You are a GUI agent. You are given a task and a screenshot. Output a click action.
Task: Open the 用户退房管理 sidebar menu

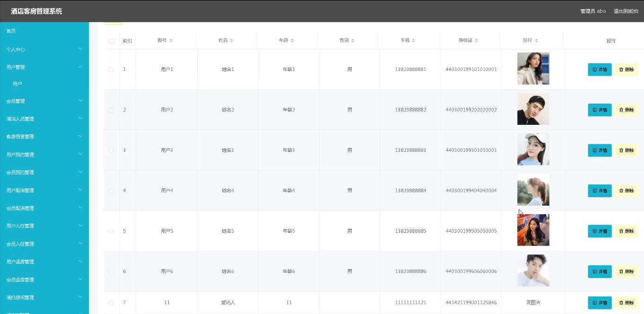click(44, 262)
